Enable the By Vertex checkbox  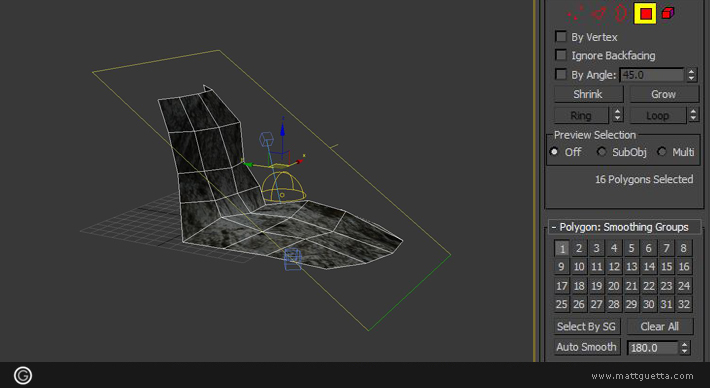pyautogui.click(x=561, y=36)
